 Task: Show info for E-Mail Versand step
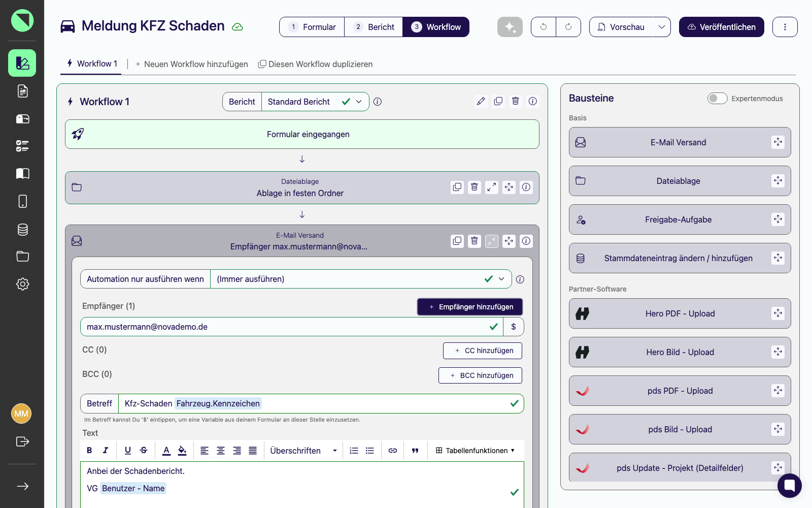[526, 241]
